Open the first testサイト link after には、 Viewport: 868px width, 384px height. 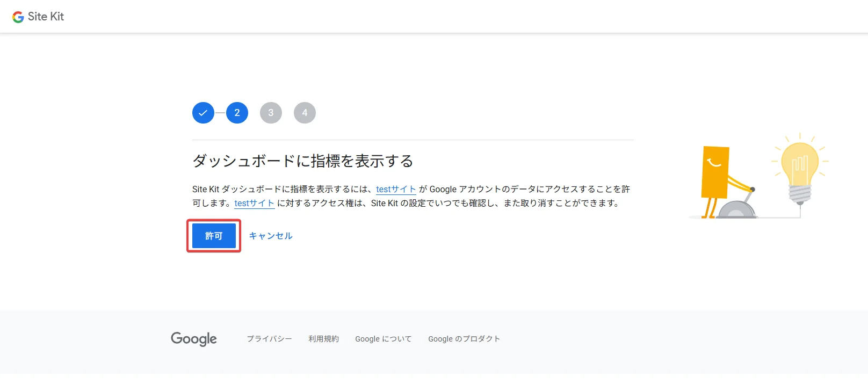tap(396, 189)
